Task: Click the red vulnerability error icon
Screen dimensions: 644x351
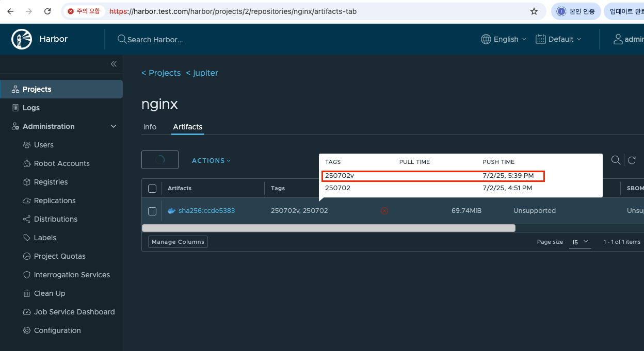Action: coord(384,211)
